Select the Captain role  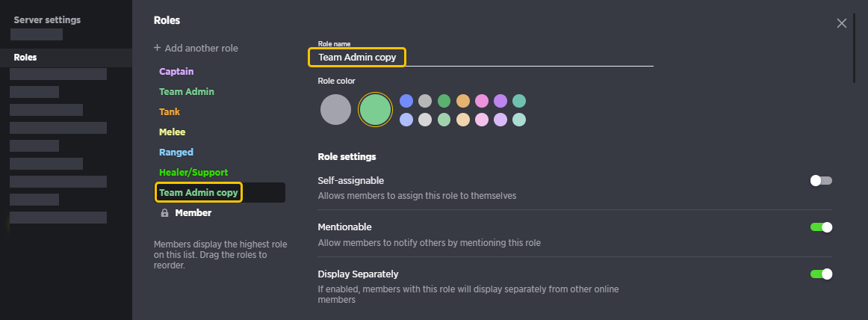coord(176,72)
